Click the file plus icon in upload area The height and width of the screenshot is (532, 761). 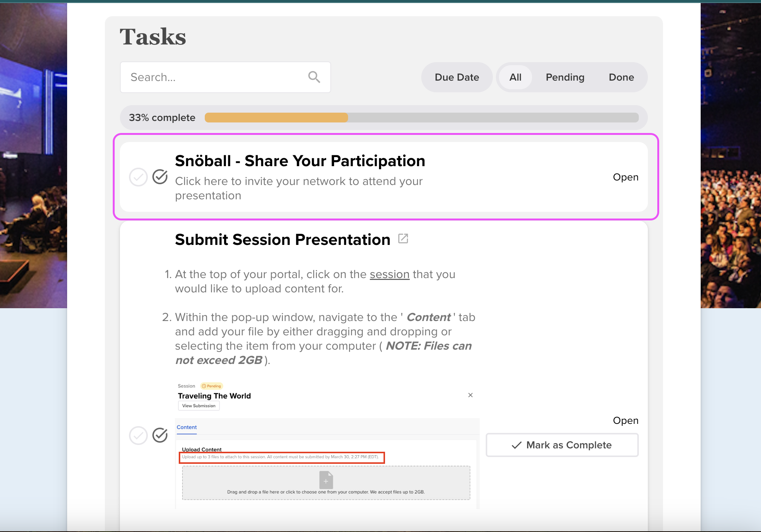(x=326, y=480)
